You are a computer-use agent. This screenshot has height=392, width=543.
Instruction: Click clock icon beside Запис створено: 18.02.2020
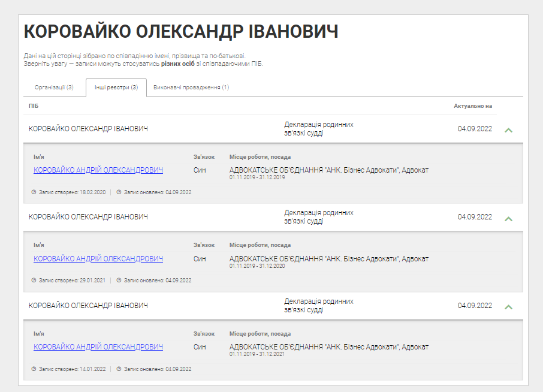pos(34,192)
